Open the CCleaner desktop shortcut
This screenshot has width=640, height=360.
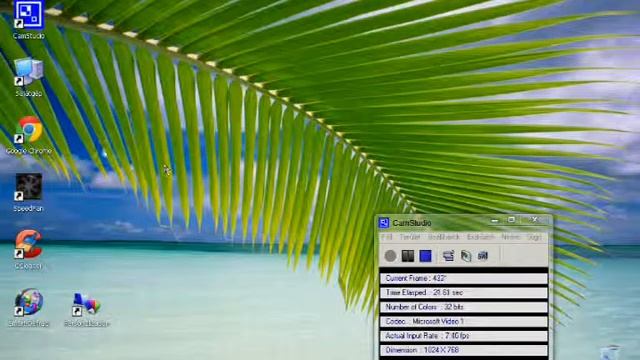tap(28, 250)
